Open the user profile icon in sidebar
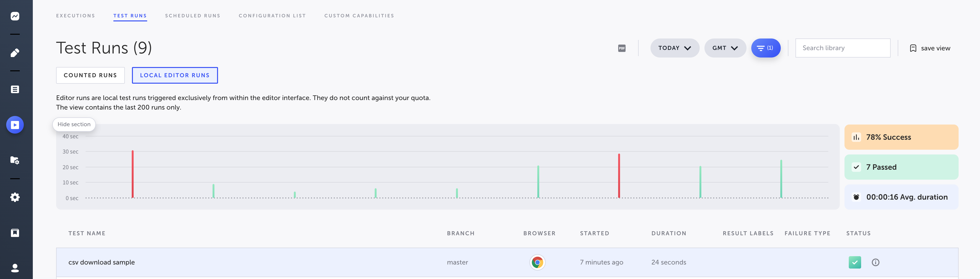Screen dimensions: 980x279 point(15,268)
